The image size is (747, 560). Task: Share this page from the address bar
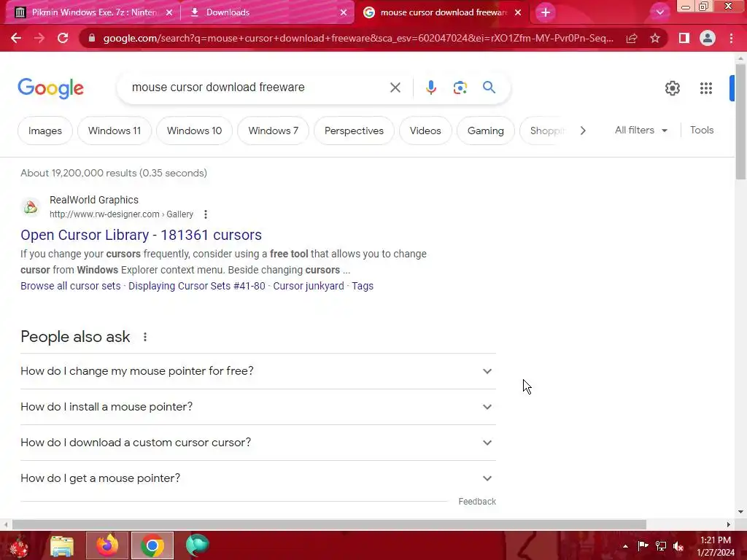pyautogui.click(x=632, y=38)
